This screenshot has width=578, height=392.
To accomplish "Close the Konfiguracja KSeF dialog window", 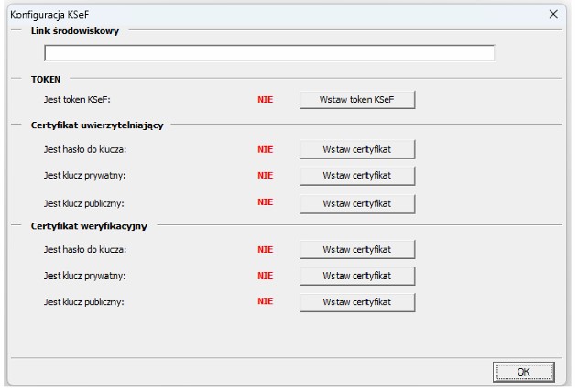I will pyautogui.click(x=552, y=15).
